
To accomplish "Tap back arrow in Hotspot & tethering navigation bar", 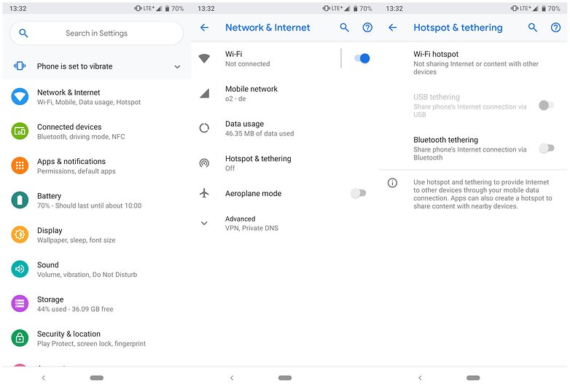I will [420, 378].
